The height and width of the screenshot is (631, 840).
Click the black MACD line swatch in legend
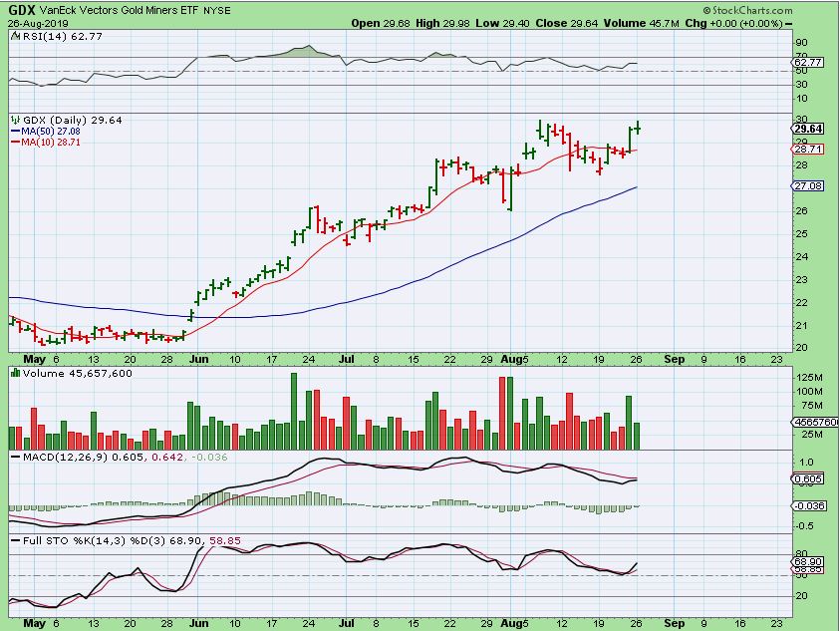point(16,458)
